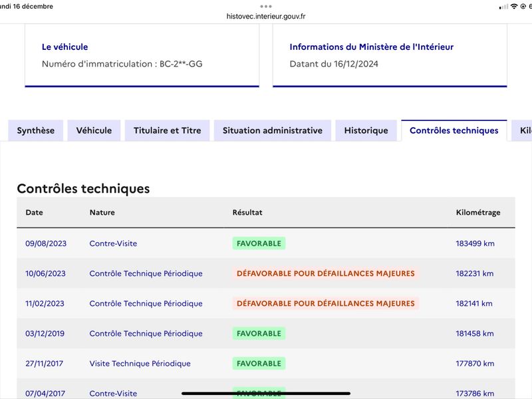The image size is (532, 399).
Task: Click the FAVORABLE badge in the 09/08/2023 row
Action: 259,243
